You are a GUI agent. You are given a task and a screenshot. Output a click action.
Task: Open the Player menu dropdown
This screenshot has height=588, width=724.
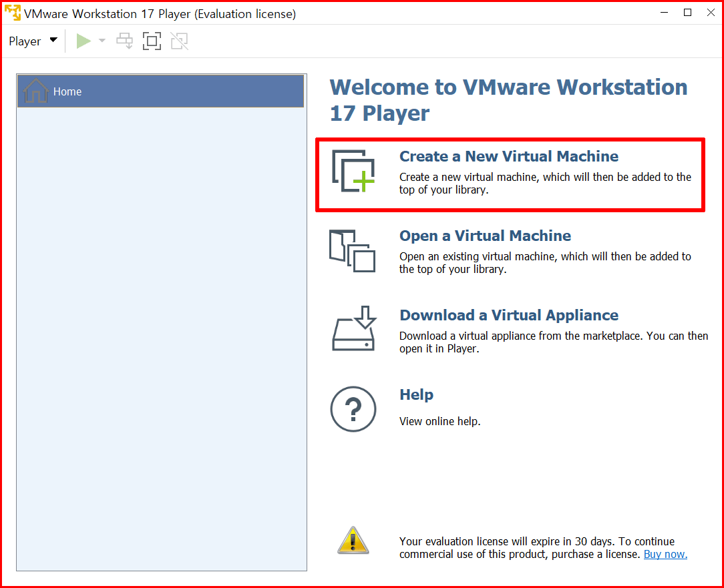[x=33, y=41]
